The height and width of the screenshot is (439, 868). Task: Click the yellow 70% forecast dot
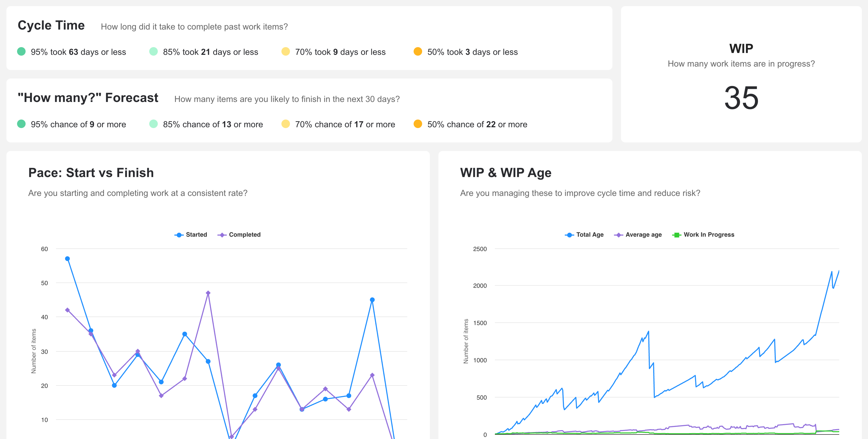pyautogui.click(x=285, y=124)
